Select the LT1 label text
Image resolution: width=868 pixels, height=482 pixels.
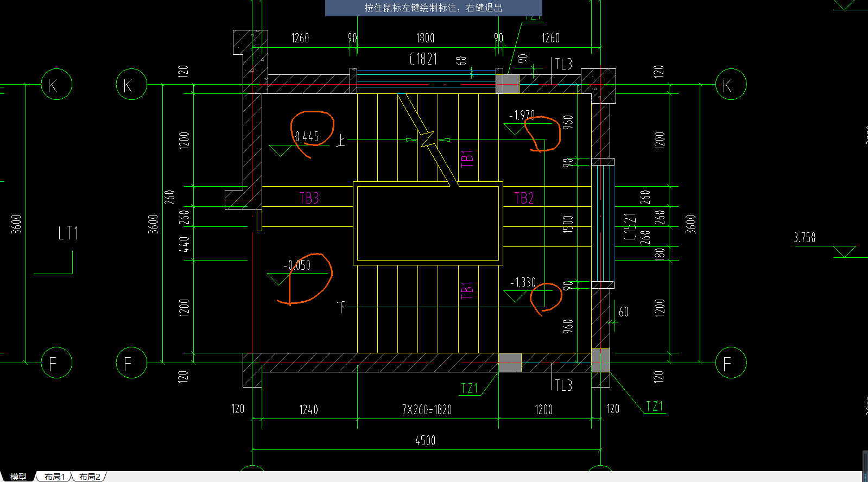[68, 233]
